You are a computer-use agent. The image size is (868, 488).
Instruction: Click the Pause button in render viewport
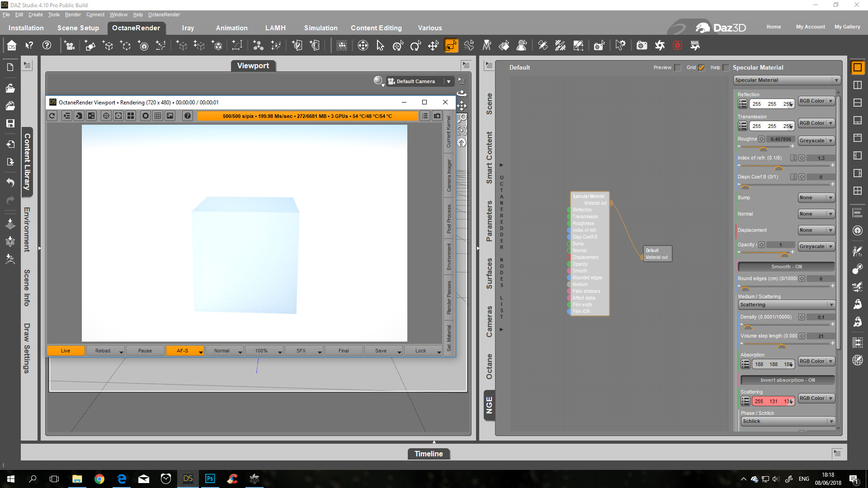click(x=145, y=351)
